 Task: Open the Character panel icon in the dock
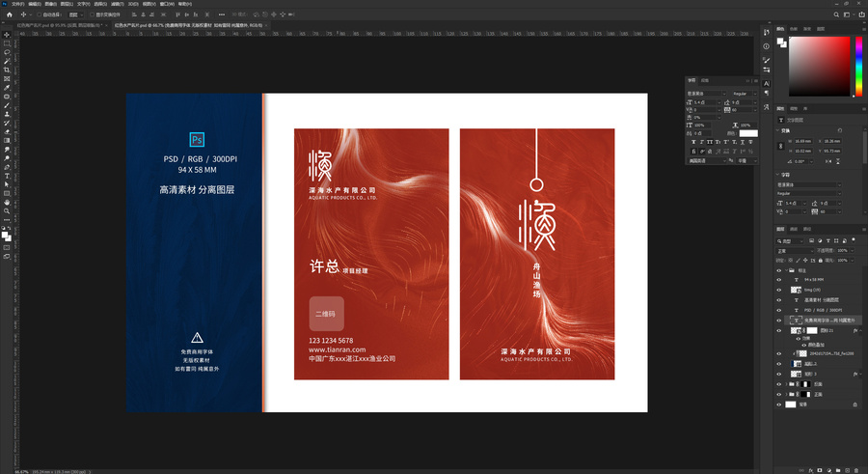(x=766, y=83)
